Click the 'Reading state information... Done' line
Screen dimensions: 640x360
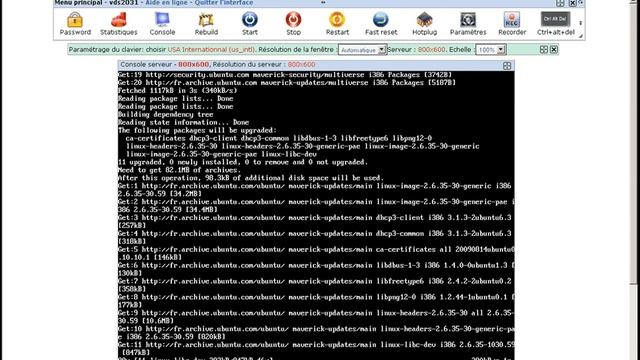[183, 122]
